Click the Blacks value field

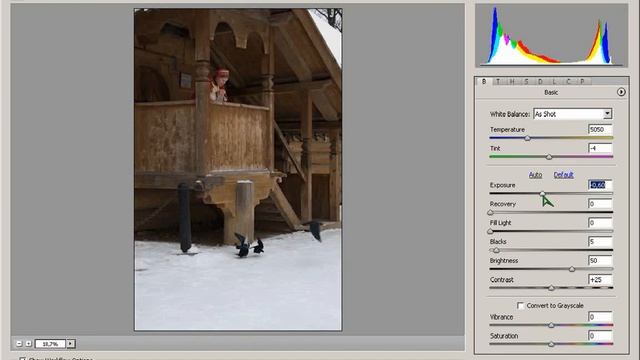(600, 242)
